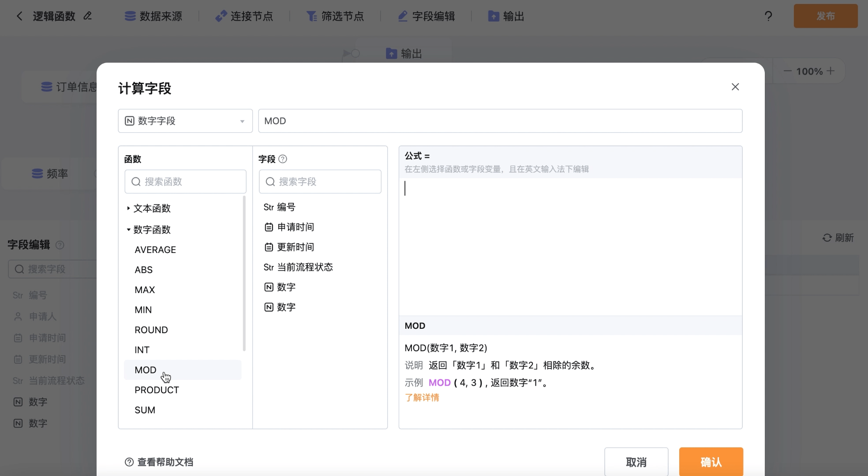
Task: Click the zoom in plus icon
Action: pos(831,71)
